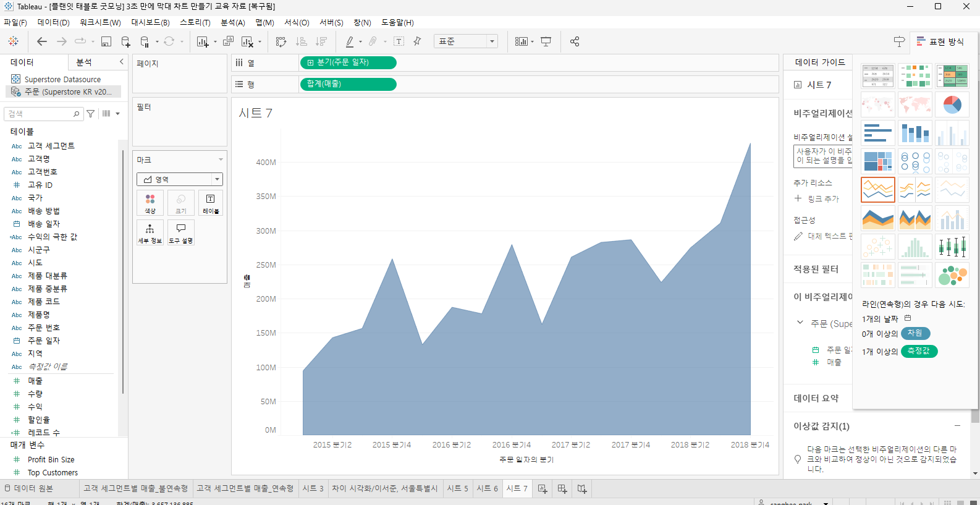Click the save workbook icon
The height and width of the screenshot is (505, 980).
(x=106, y=41)
